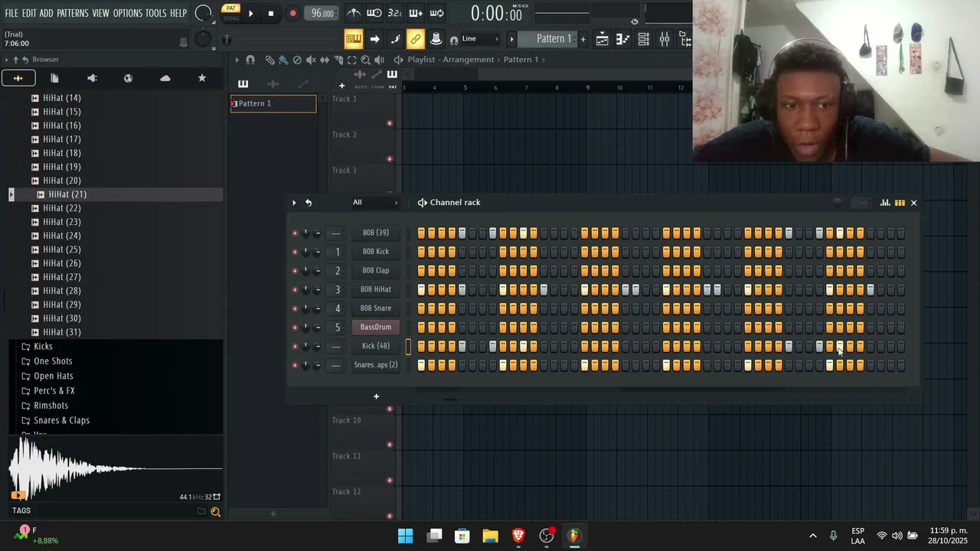
Task: Open the browser starred favorites tab
Action: (202, 78)
